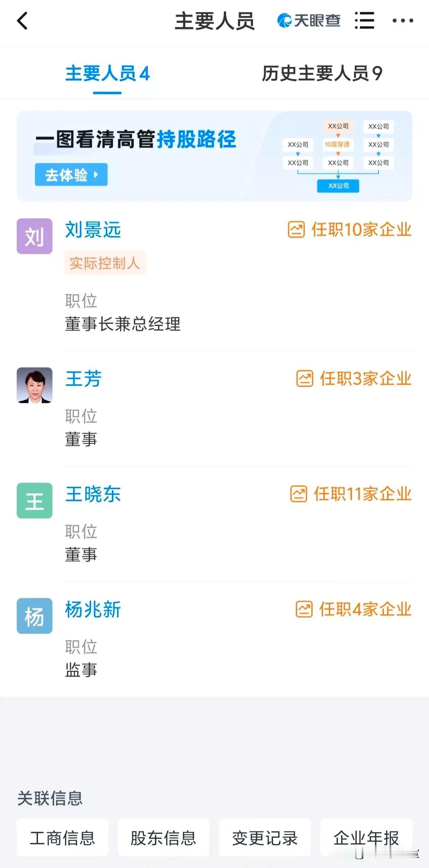The width and height of the screenshot is (429, 868).
Task: View 王芳's 任职3家企业 link
Action: [366, 378]
